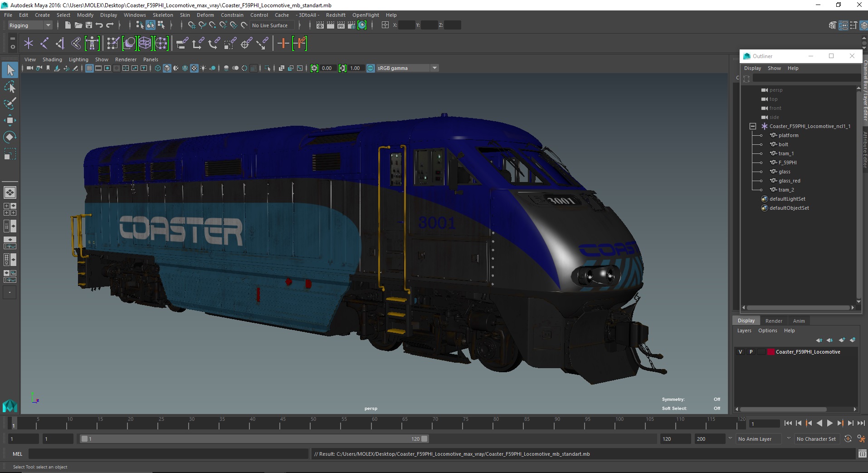Screen dimensions: 868x473
Task: Click the IPR render icon
Action: (341, 25)
